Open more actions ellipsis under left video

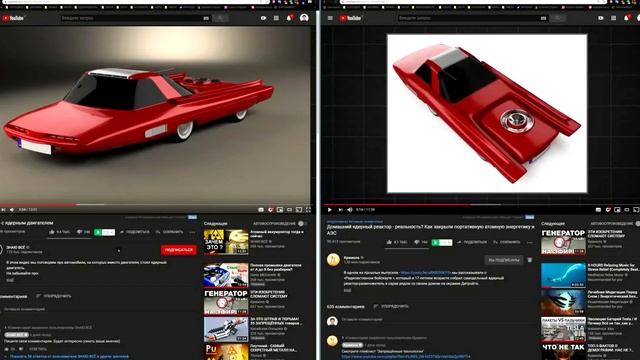coord(193,232)
